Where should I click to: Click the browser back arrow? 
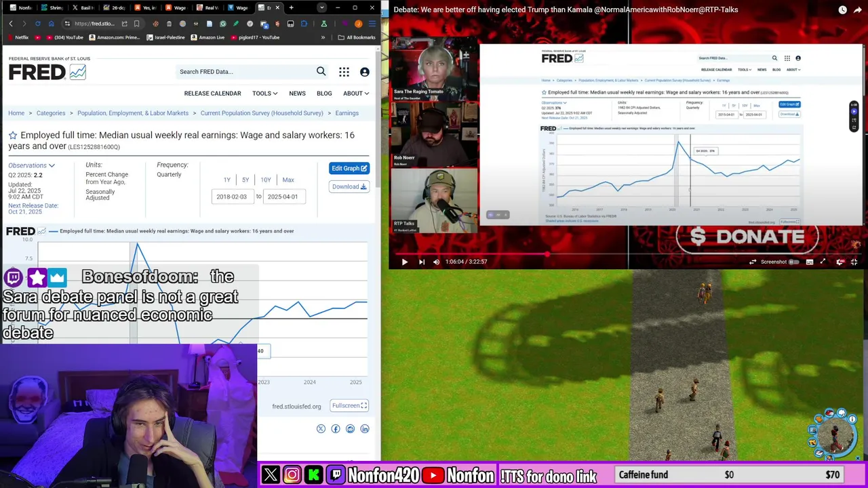[x=11, y=24]
